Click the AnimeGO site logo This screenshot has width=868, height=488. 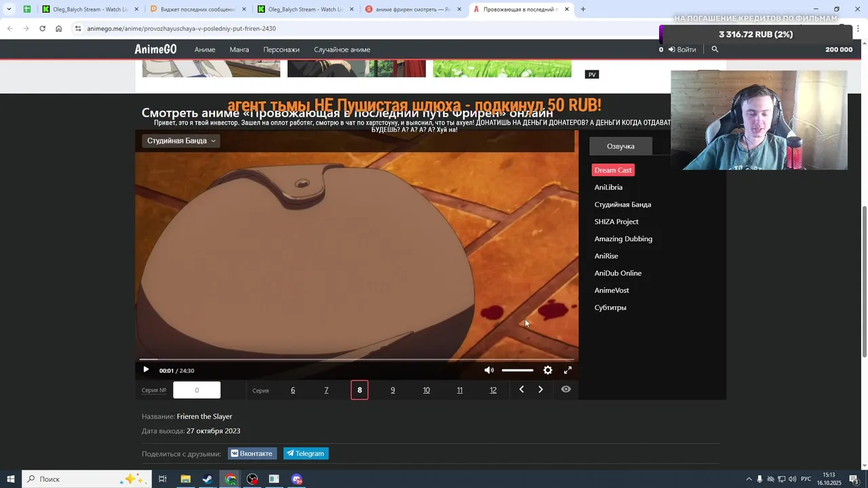click(x=155, y=49)
